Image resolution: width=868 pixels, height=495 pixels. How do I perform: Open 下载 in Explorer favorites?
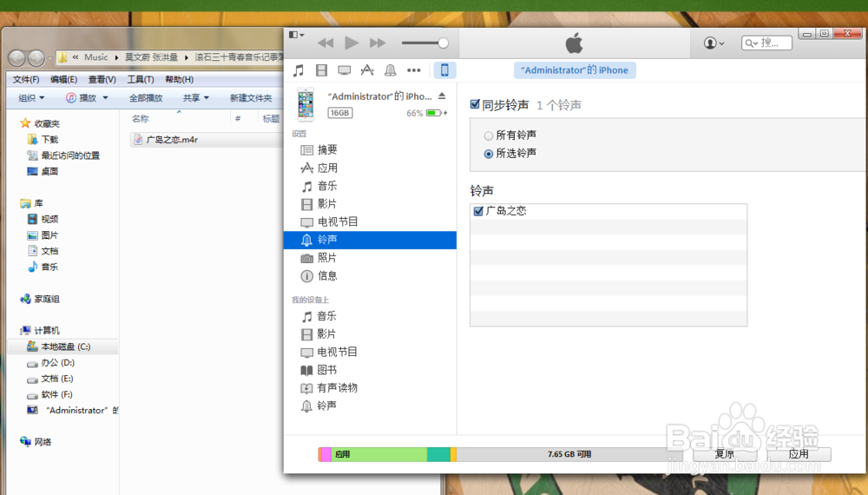(x=49, y=140)
